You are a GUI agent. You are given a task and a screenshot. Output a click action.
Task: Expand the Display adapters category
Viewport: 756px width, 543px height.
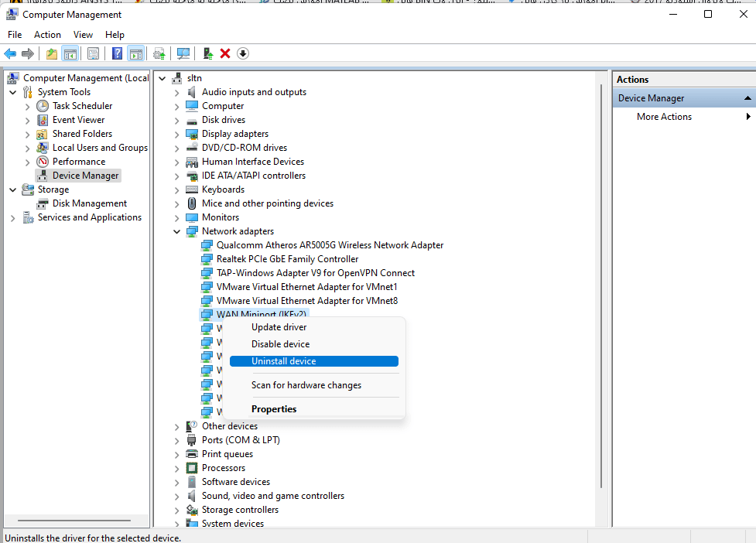(x=177, y=134)
